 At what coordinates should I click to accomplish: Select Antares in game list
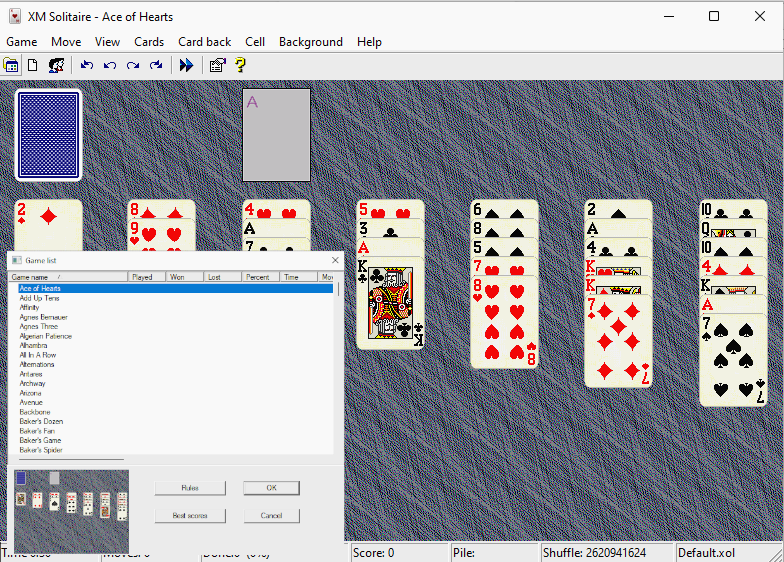click(x=30, y=374)
